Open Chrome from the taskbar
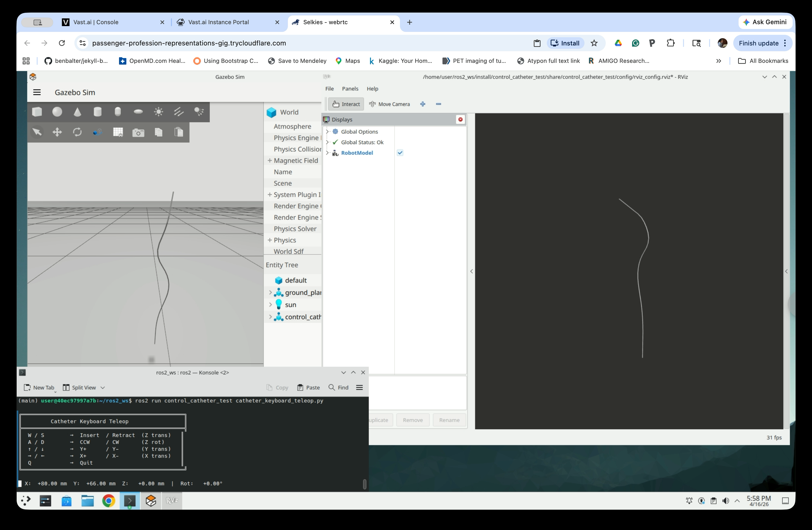 108,501
